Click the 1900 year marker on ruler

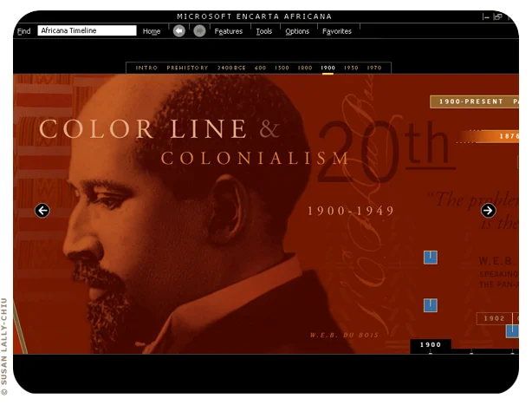point(431,345)
